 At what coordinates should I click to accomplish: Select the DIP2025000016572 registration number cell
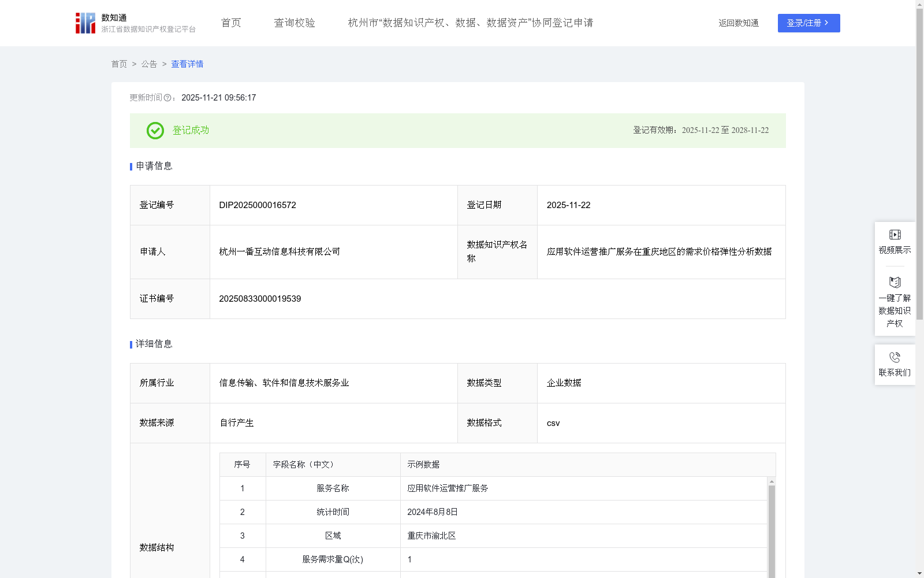point(257,205)
